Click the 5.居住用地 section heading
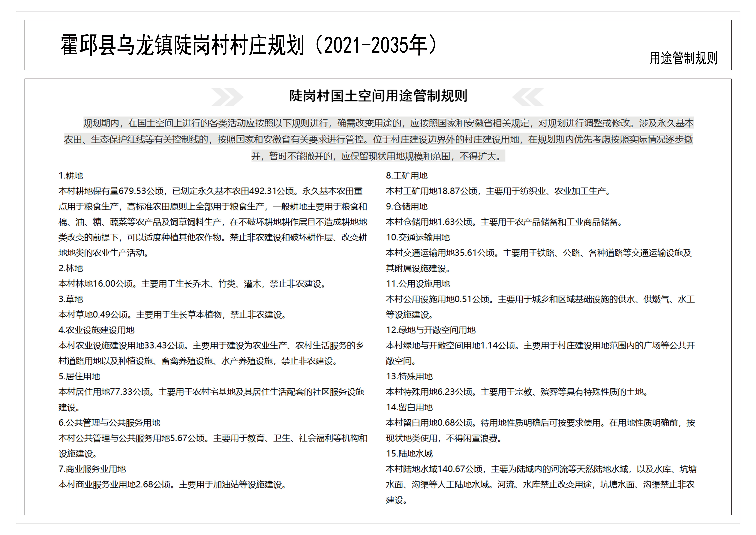The height and width of the screenshot is (535, 756). [79, 376]
